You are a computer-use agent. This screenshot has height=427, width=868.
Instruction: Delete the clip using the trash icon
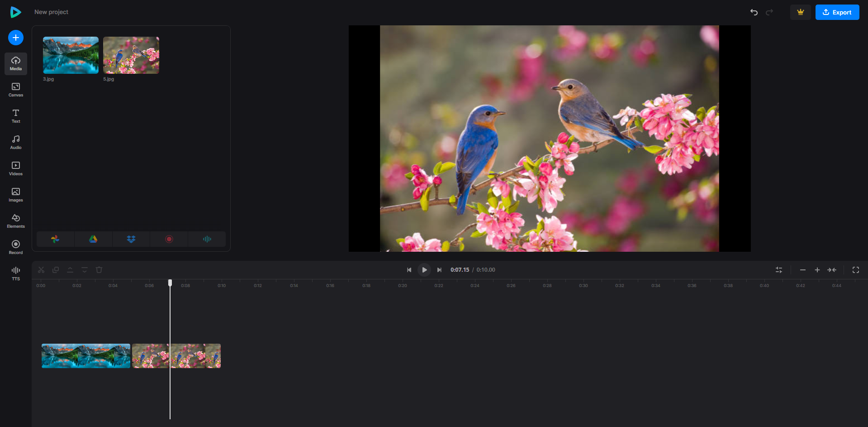pyautogui.click(x=99, y=269)
